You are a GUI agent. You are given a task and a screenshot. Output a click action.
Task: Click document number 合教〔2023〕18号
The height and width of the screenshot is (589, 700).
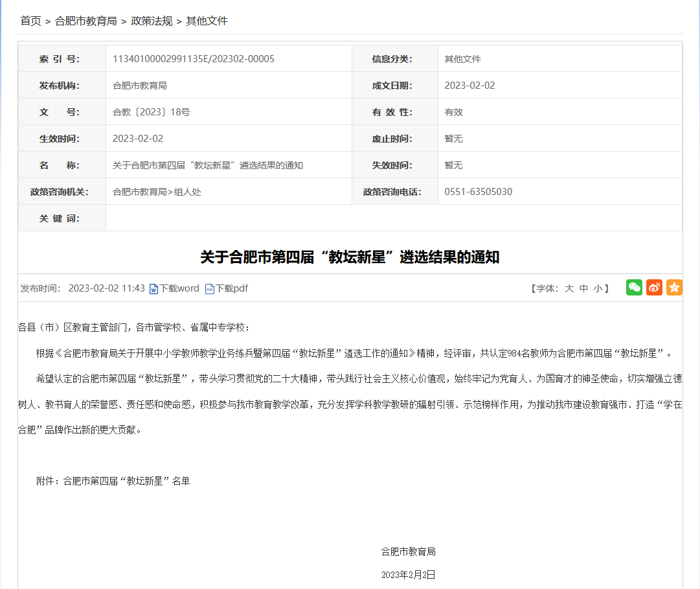[x=152, y=112]
